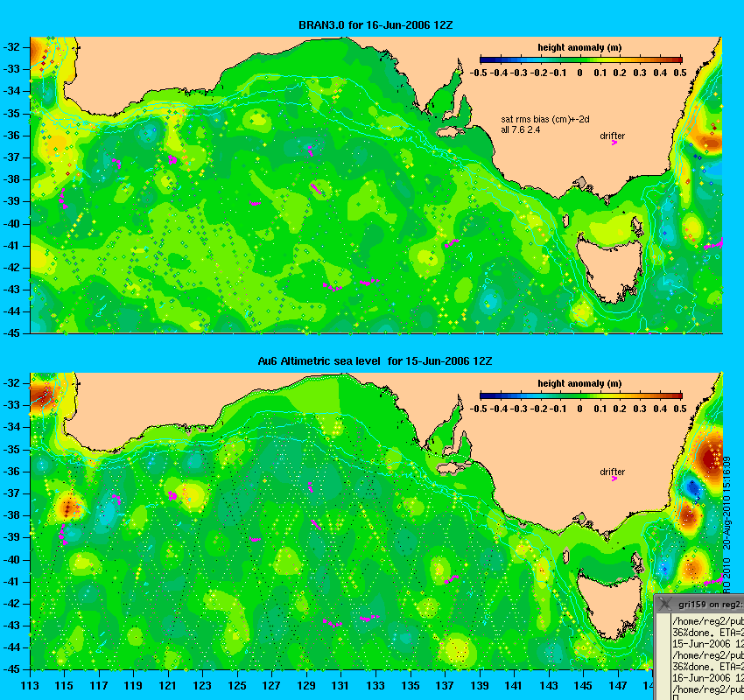Viewport: 744px width, 700px height.
Task: Click the '-40' latitude label of the bottom plot
Action: coord(12,560)
